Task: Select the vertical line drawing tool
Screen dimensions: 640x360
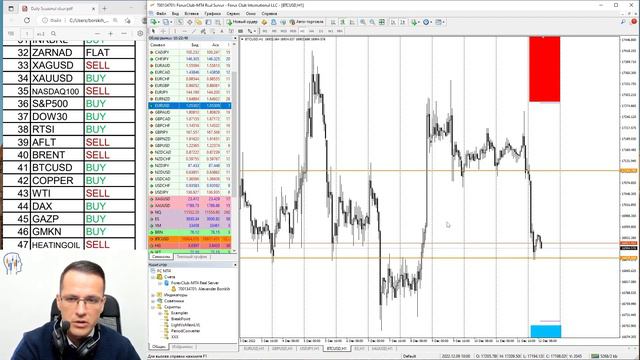Action: click(176, 31)
